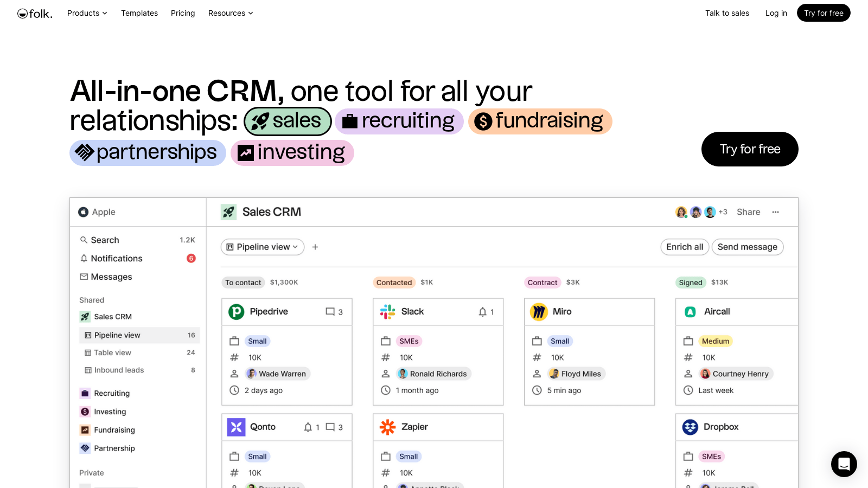Click the Fundraising chart icon in sidebar
868x488 pixels.
pyautogui.click(x=85, y=430)
